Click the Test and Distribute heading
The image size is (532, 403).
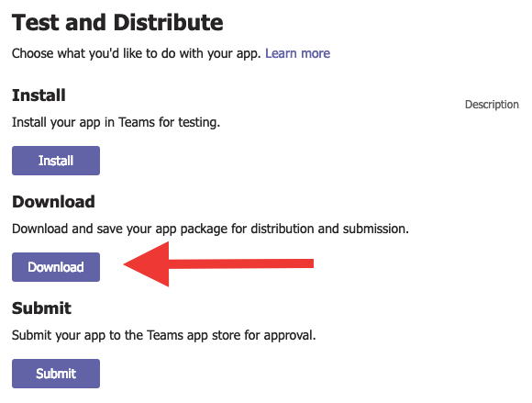117,22
